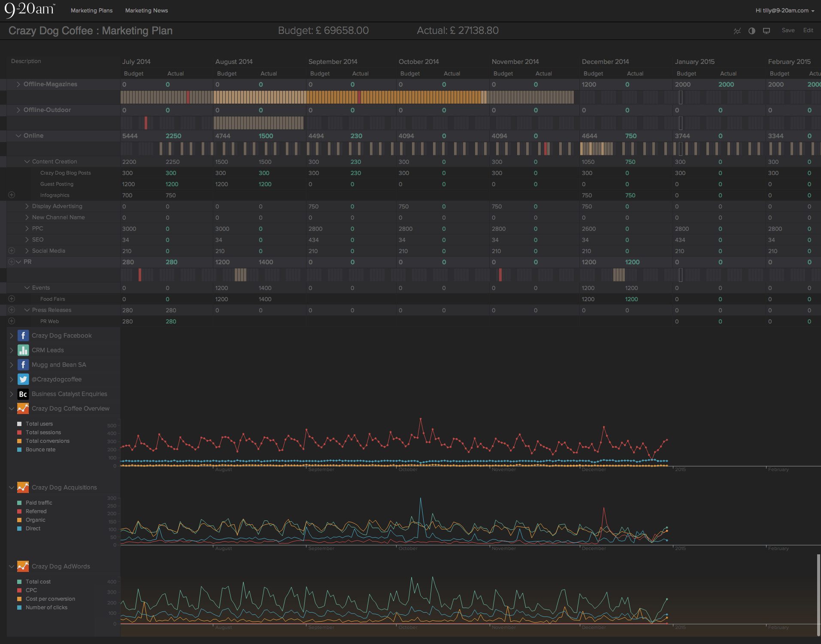Click the Save button
The height and width of the screenshot is (644, 821).
coord(788,30)
